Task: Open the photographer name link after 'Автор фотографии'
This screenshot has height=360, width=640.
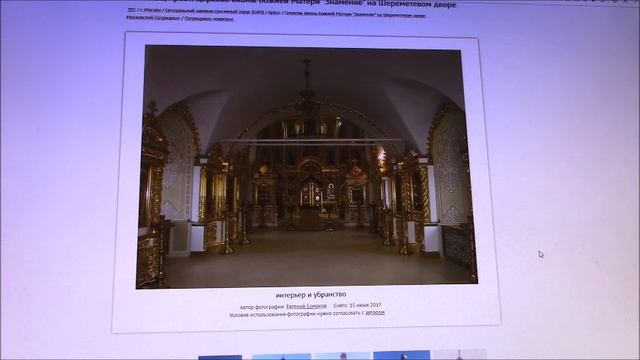Action: (306, 306)
